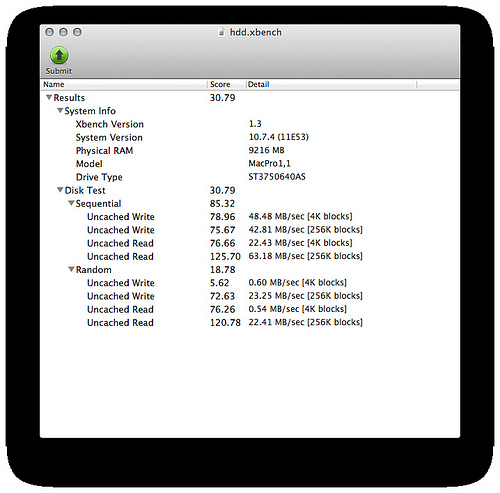Select Random Uncached Read 22.41 MB/sec row
This screenshot has height=493, width=500.
[x=250, y=322]
